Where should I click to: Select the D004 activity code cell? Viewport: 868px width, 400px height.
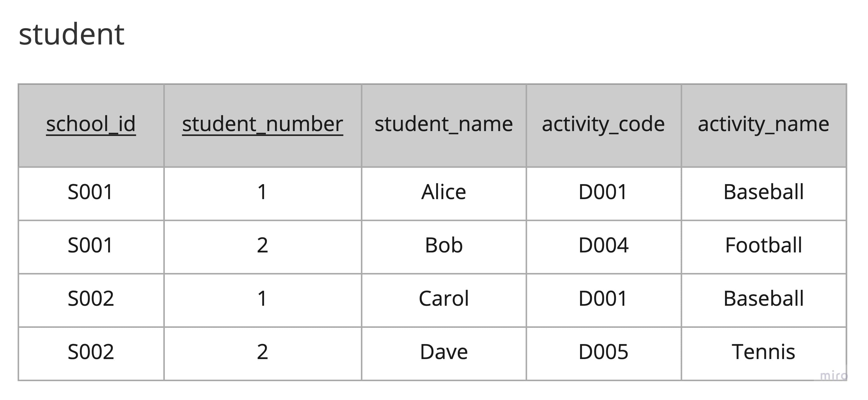(x=603, y=245)
